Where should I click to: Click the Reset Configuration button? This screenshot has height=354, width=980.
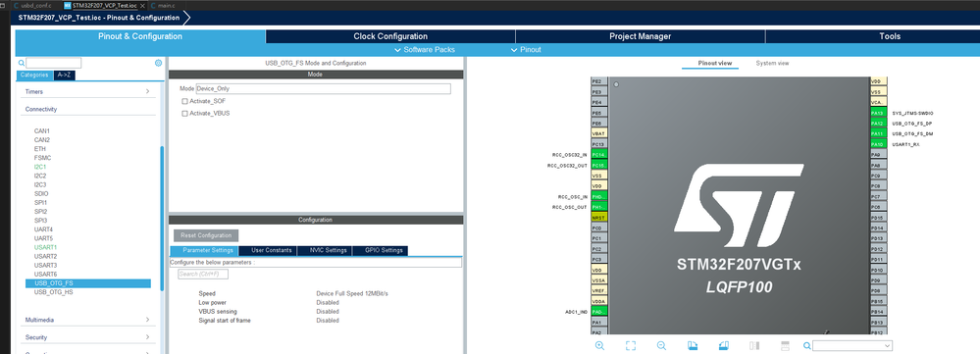pos(206,235)
